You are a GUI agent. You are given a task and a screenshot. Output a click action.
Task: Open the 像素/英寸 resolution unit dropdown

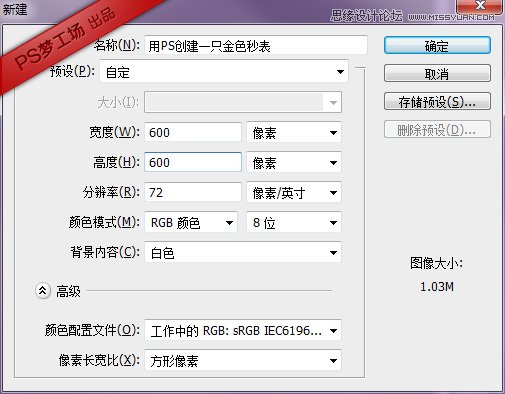(x=294, y=192)
